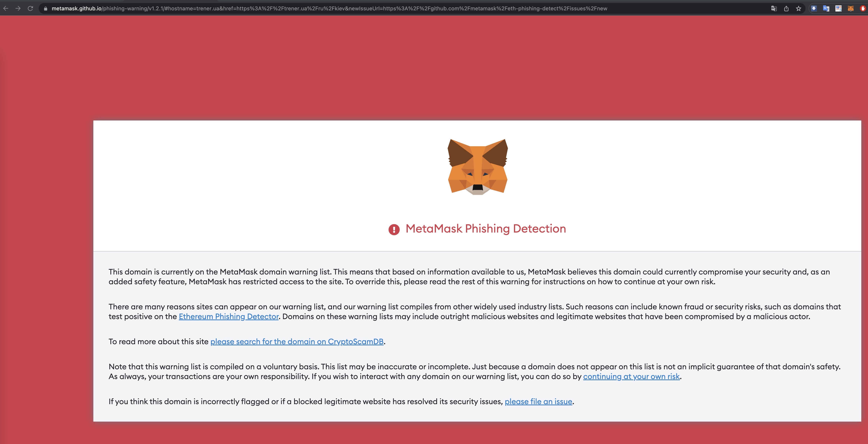The width and height of the screenshot is (868, 444).
Task: Click the blue download arrow extension icon
Action: click(x=814, y=8)
